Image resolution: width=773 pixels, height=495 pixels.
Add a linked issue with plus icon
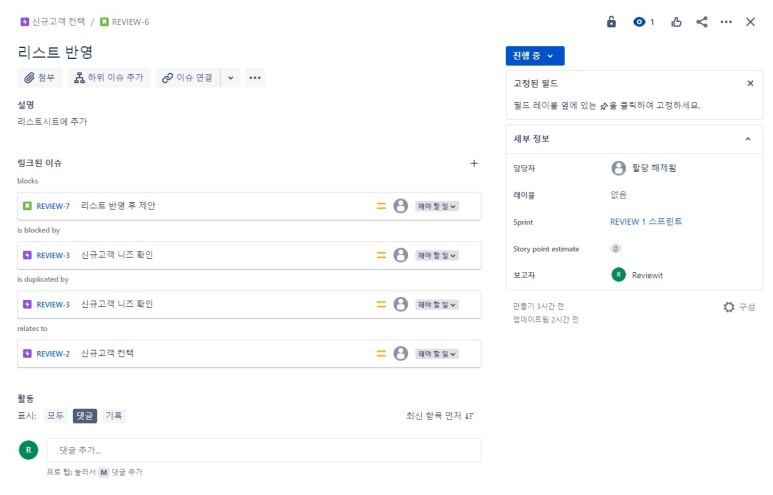pos(474,163)
